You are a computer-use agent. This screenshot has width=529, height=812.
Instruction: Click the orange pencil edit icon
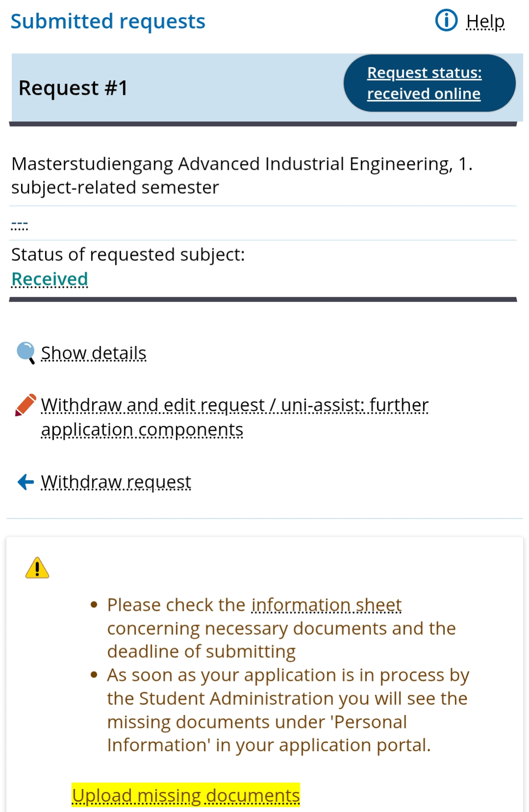pyautogui.click(x=25, y=405)
